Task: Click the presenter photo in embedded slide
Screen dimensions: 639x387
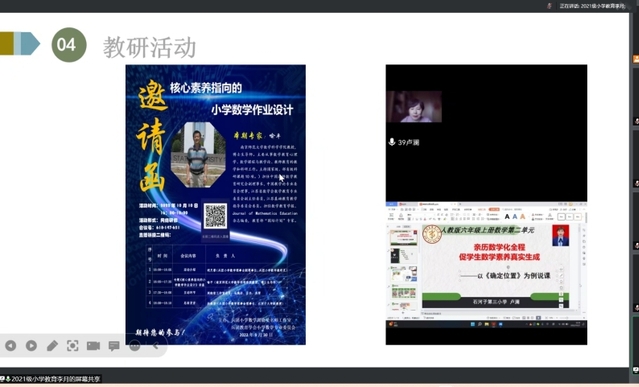Action: pyautogui.click(x=560, y=235)
